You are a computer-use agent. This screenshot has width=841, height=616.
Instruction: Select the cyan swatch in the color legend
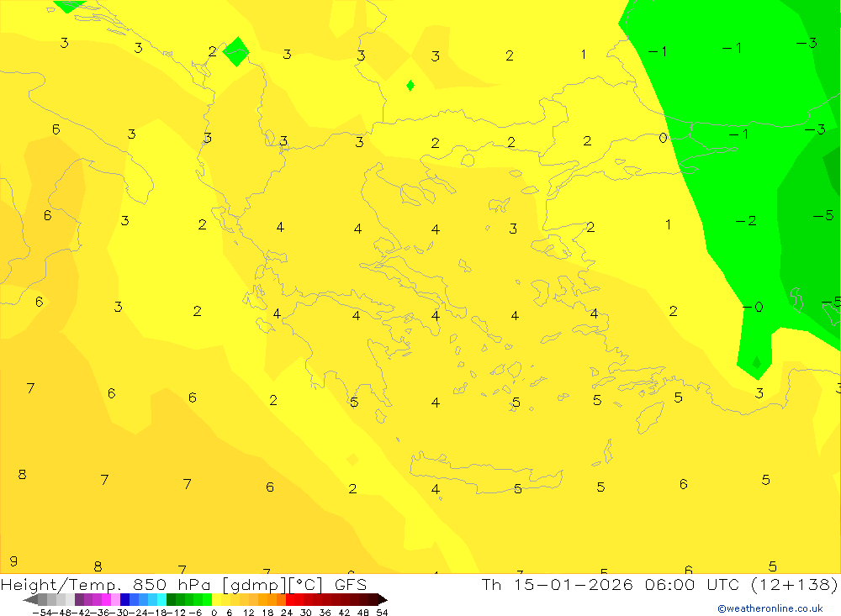[161, 600]
